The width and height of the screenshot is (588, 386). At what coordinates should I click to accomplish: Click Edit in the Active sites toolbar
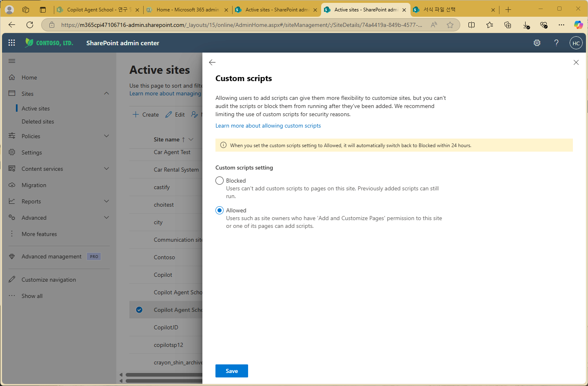tap(175, 115)
